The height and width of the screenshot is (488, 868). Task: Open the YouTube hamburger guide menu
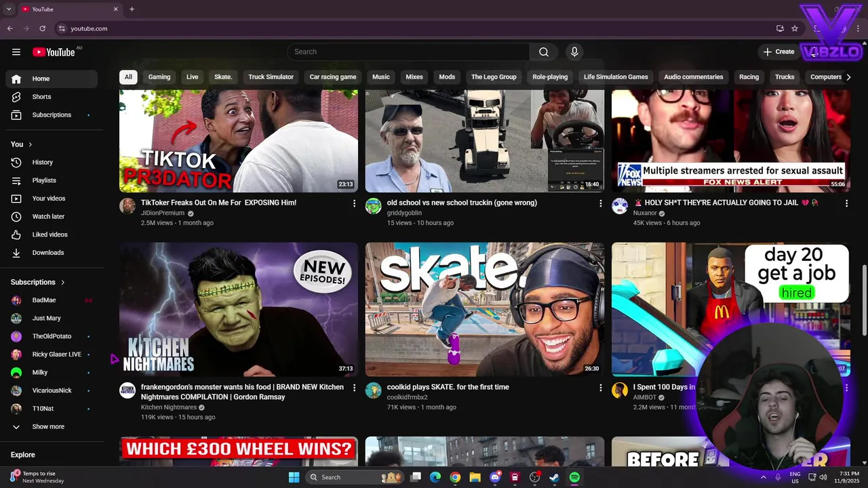(x=16, y=52)
